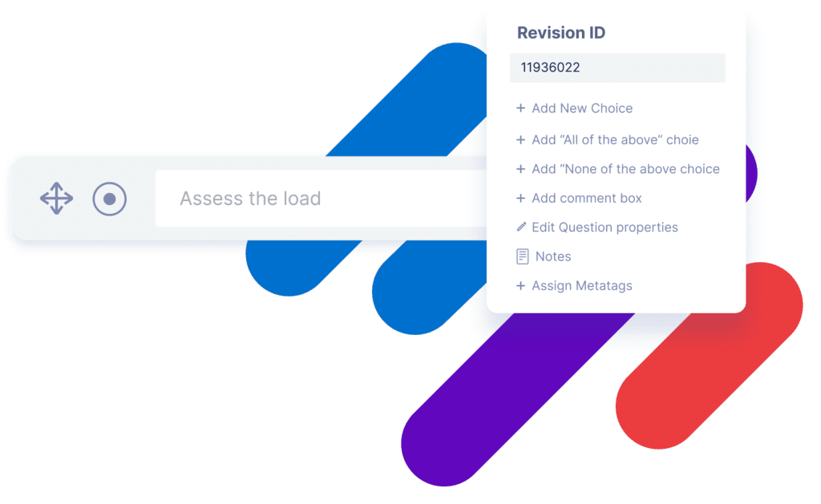Click plus icon beside "All of the above"
The image size is (821, 504).
click(x=520, y=139)
